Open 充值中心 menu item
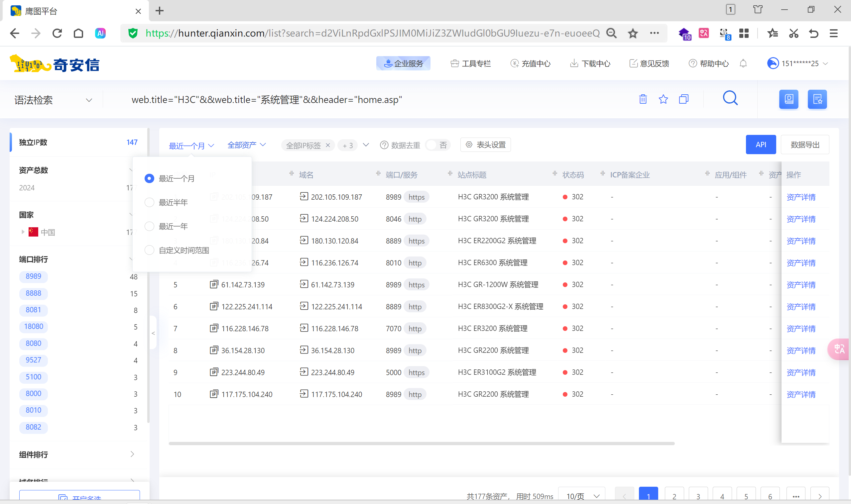This screenshot has height=504, width=851. 530,63
